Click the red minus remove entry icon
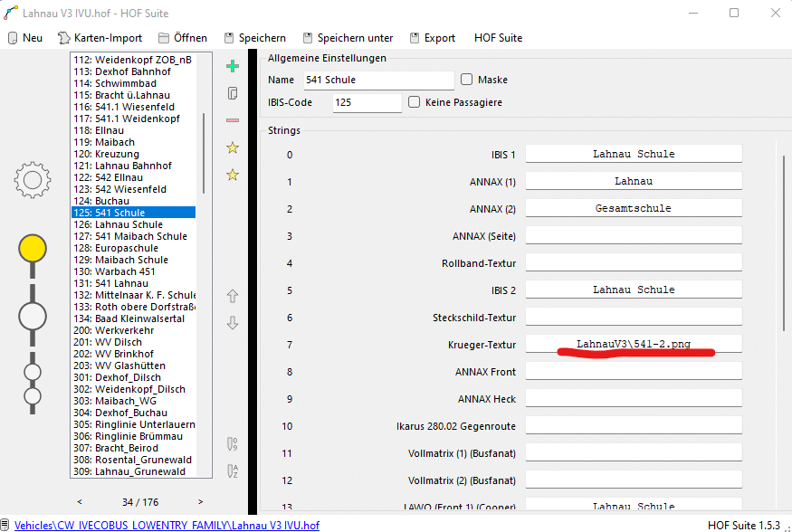 (233, 120)
